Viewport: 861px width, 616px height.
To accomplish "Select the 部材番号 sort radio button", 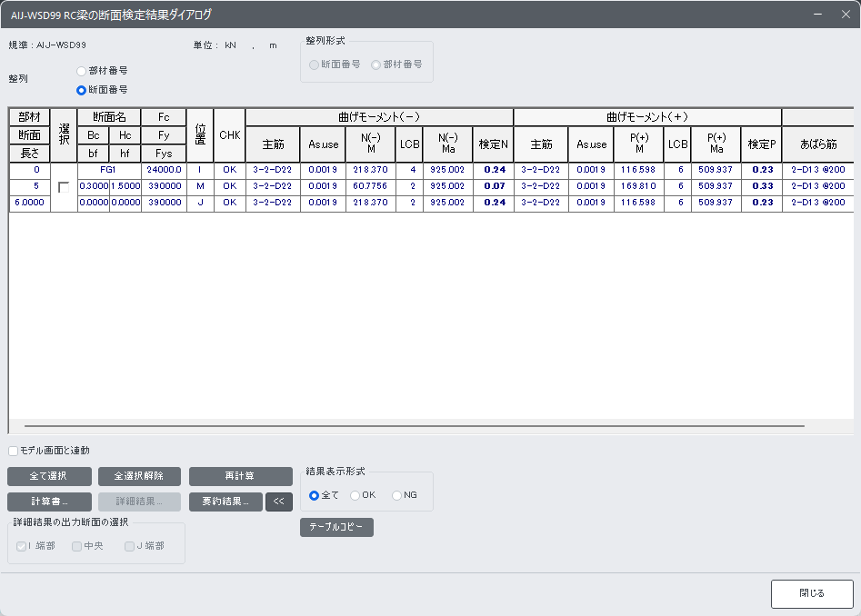I will click(81, 71).
